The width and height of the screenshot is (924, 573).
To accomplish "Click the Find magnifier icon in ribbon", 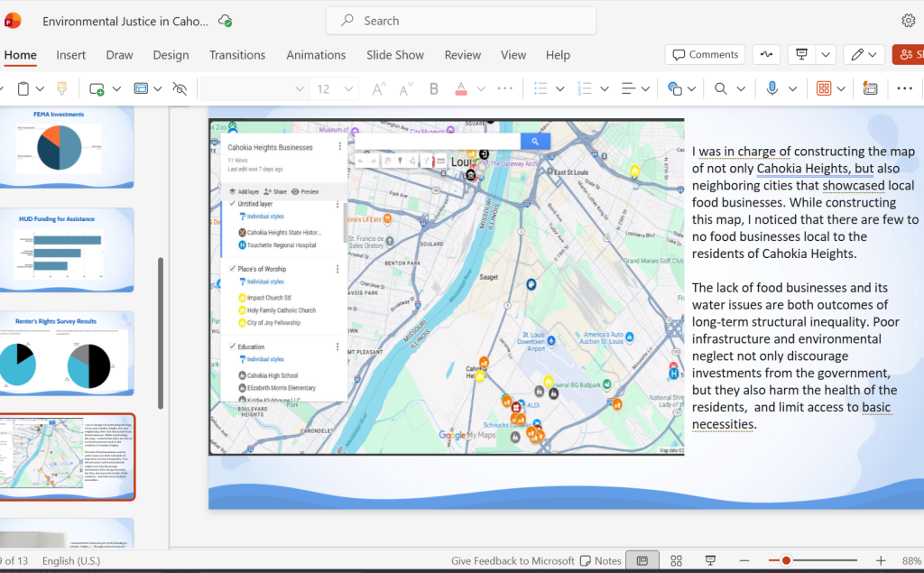I will pos(720,89).
